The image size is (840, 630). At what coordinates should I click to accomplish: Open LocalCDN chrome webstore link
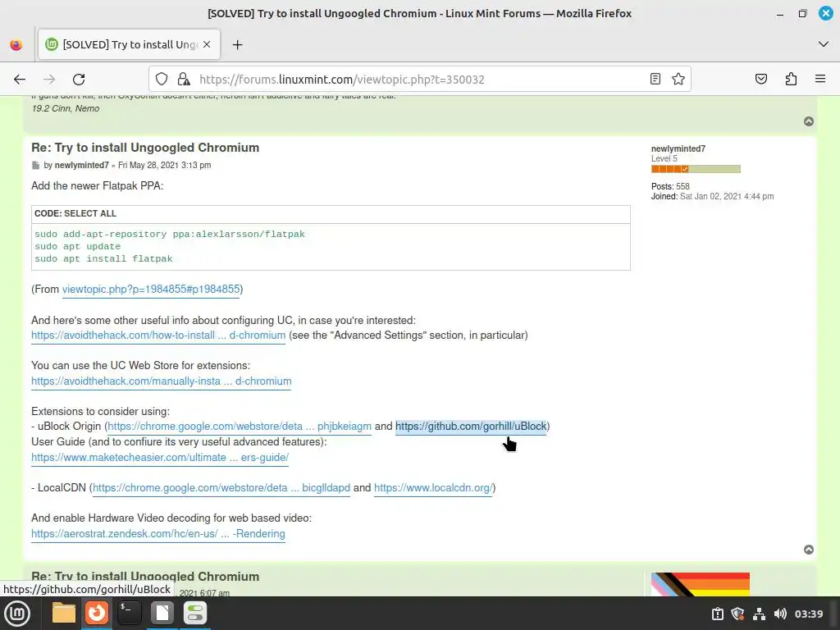(x=221, y=488)
